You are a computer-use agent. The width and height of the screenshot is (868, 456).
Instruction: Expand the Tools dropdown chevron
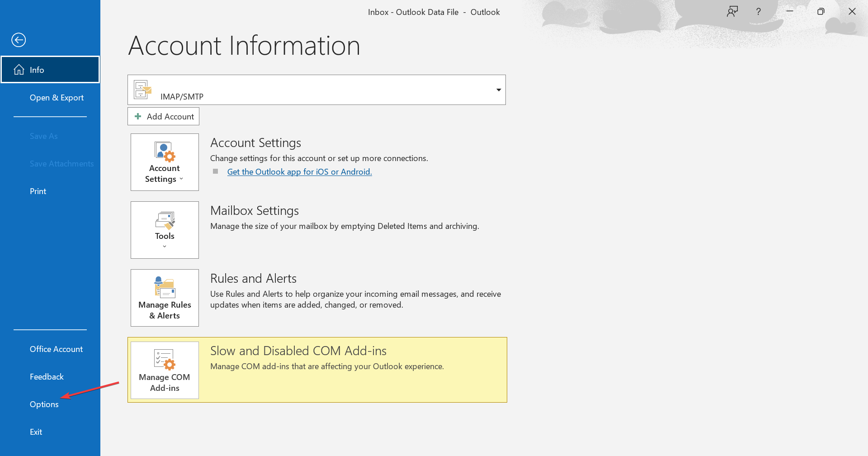coord(164,246)
